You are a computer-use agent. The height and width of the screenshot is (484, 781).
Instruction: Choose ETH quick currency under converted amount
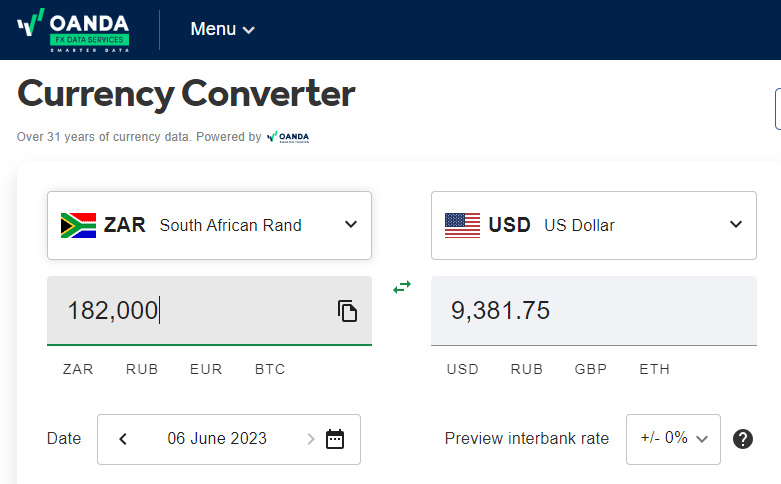tap(655, 369)
